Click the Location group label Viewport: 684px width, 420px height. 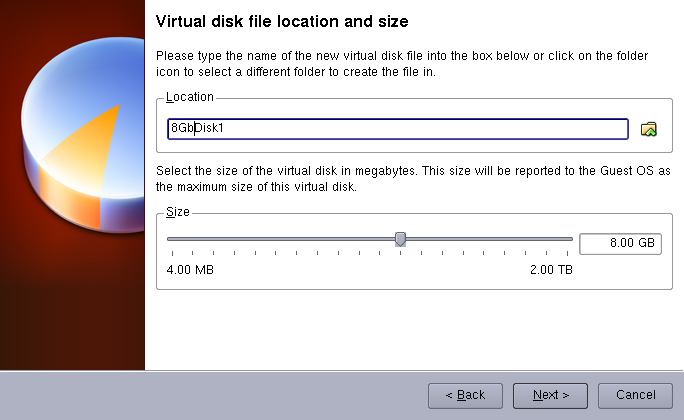point(190,97)
